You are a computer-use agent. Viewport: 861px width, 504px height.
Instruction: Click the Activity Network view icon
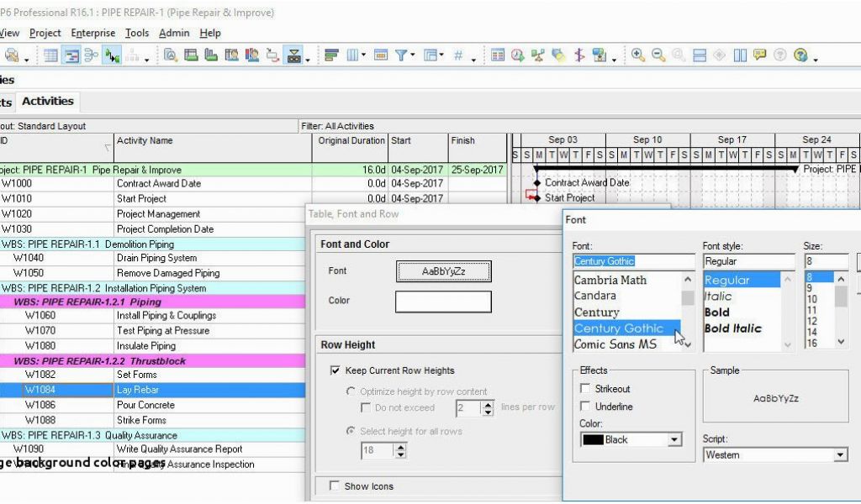point(91,55)
